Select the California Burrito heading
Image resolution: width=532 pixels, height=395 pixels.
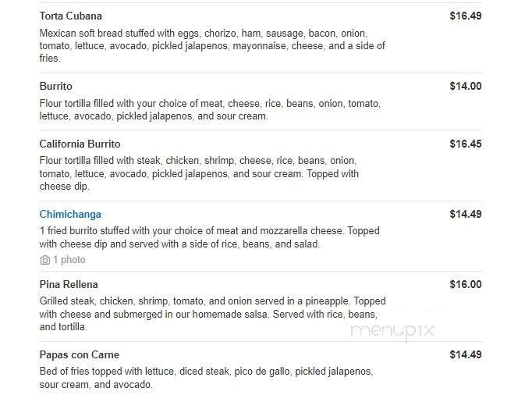(x=80, y=144)
